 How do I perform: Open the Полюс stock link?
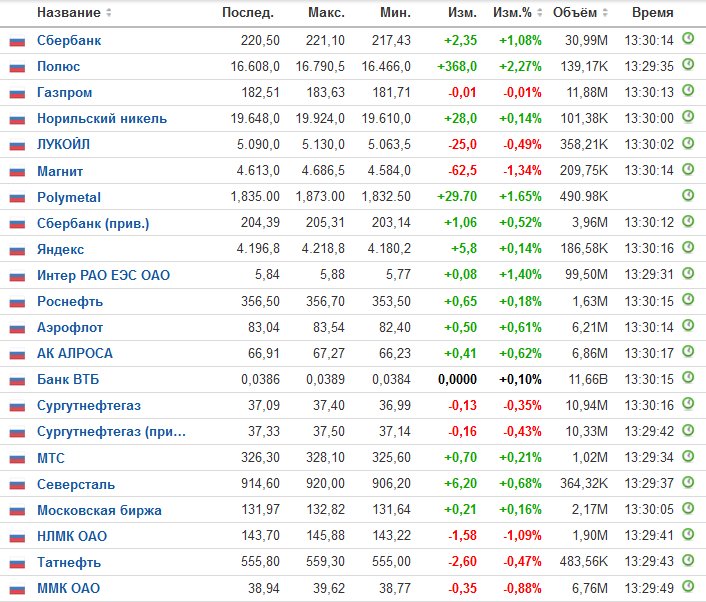59,67
